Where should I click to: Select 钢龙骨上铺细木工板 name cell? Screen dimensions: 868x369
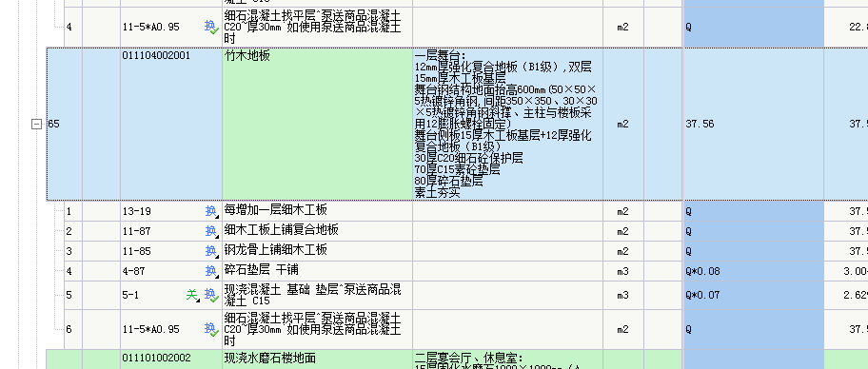point(317,251)
